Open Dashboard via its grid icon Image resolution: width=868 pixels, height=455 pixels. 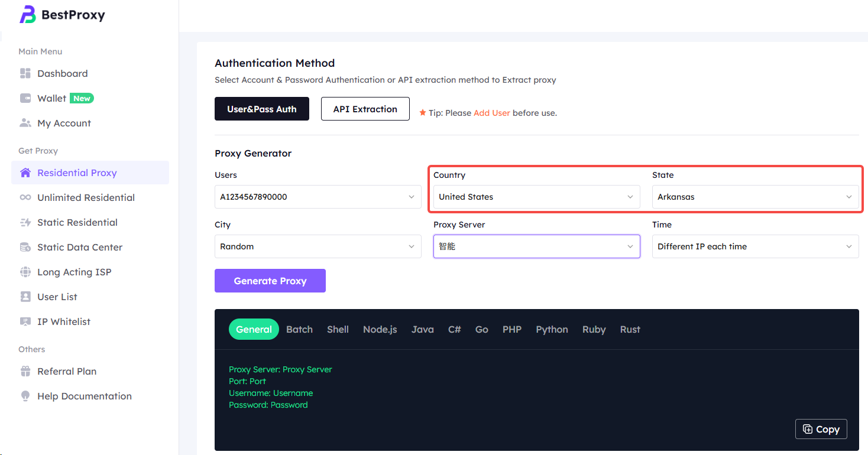tap(25, 73)
